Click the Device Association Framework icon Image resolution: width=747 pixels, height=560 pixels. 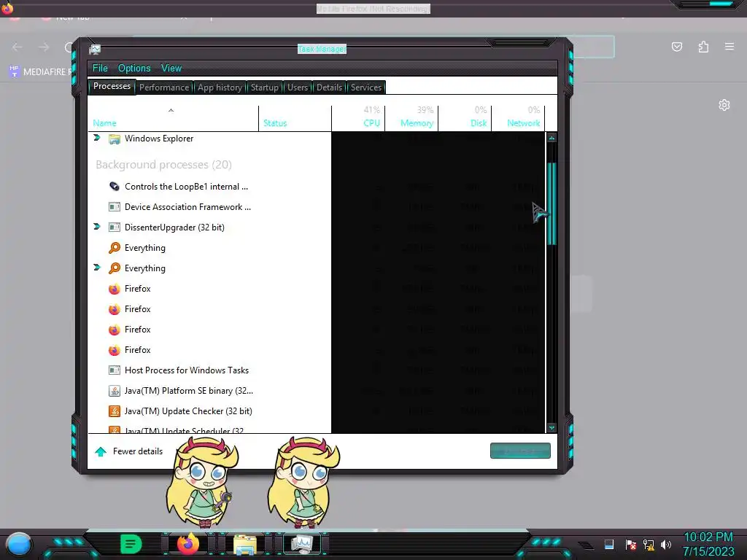(x=115, y=206)
